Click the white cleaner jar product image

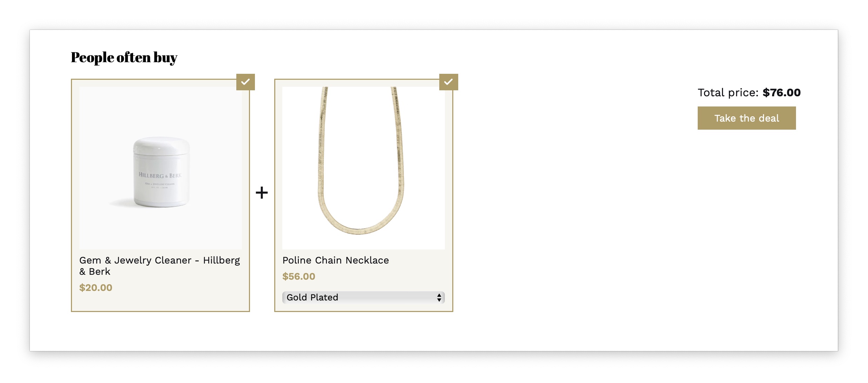160,168
